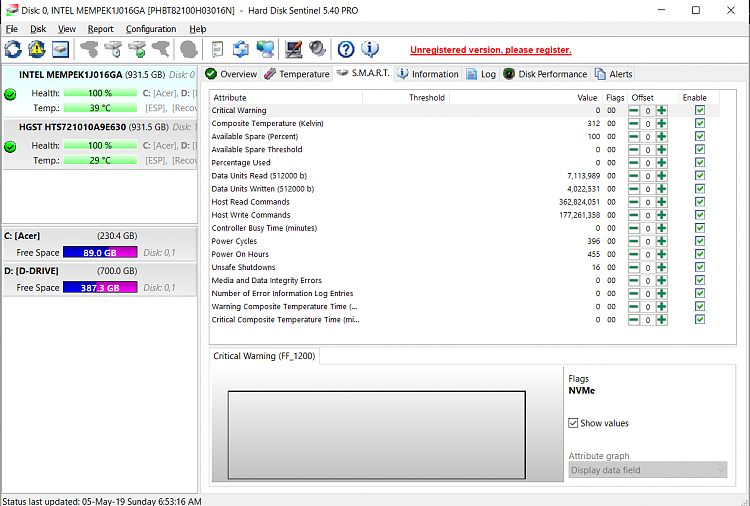Click the green health check icon for HGST disk
Screen dimensions: 750x506
(10, 146)
